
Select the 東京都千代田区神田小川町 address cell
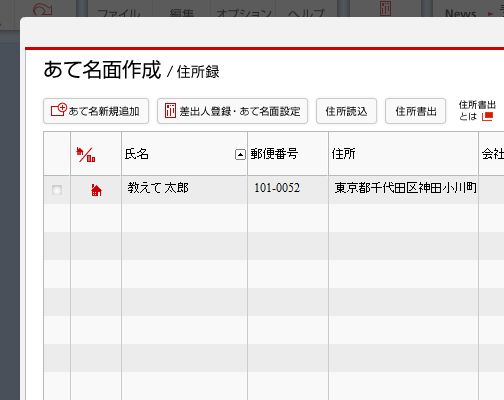(403, 190)
